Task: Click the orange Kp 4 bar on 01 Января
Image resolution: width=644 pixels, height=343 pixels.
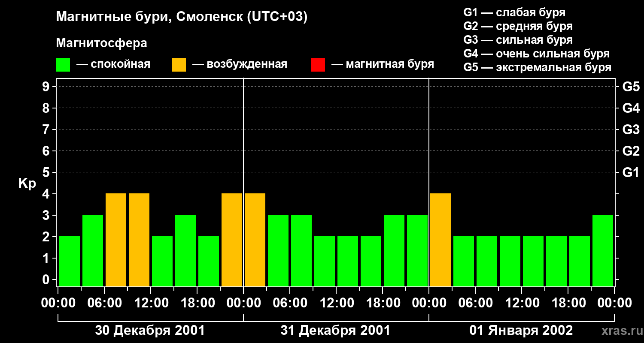Action: click(440, 240)
